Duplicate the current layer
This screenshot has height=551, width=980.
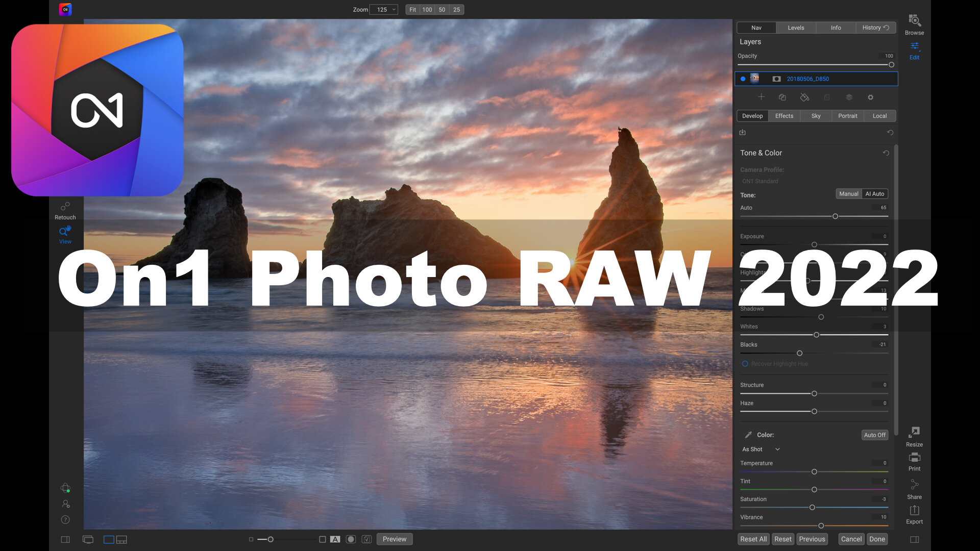(782, 97)
